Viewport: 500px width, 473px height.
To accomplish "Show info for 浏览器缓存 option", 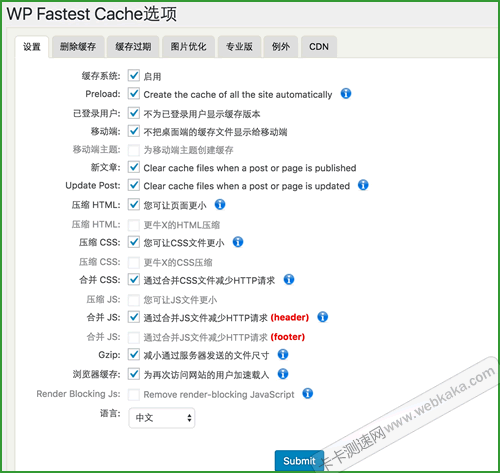I will tap(283, 374).
